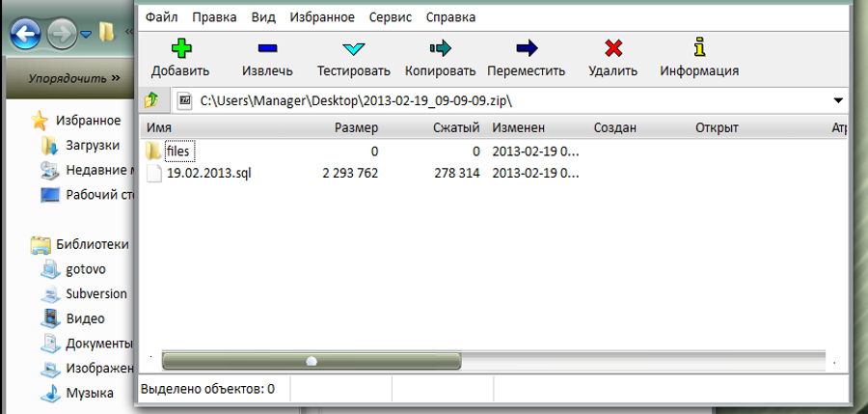Select 19.02.2013.sql file name
Screen dimensions: 868x414
[x=208, y=174]
